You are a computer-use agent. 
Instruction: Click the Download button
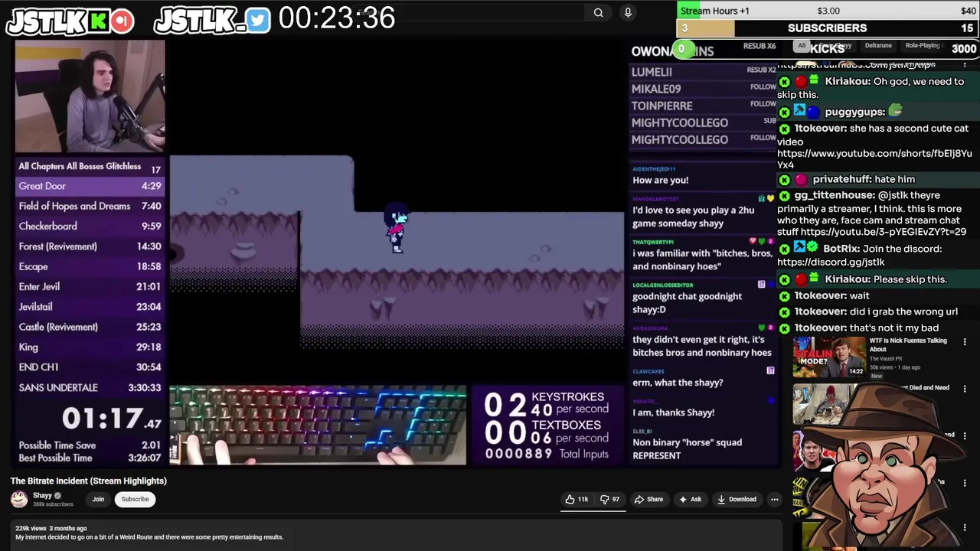[x=736, y=499]
